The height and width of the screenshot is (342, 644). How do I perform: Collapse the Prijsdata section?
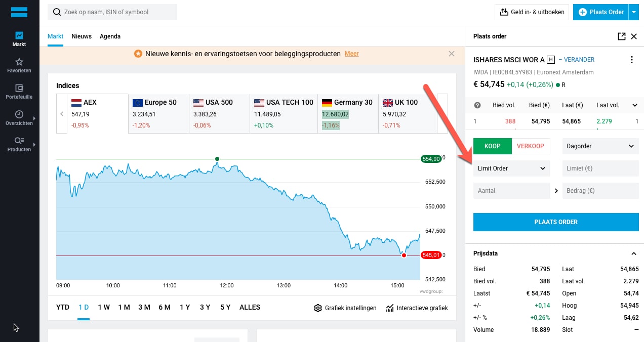634,253
